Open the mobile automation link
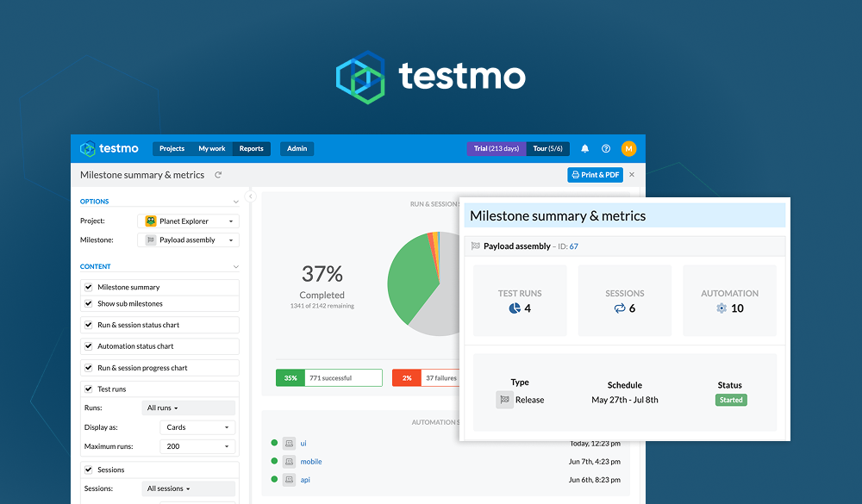Image resolution: width=862 pixels, height=504 pixels. [311, 462]
